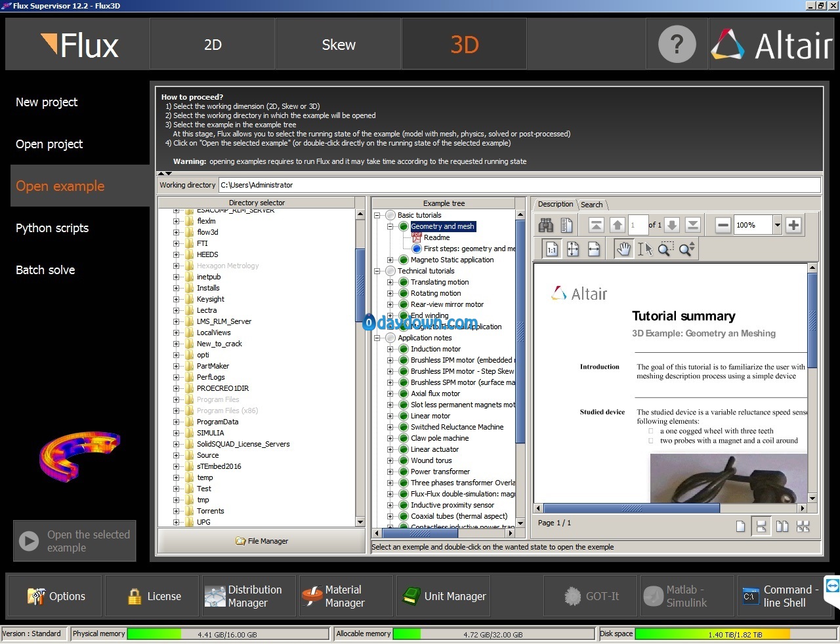
Task: Collapse the Basic tutorials node
Action: click(377, 215)
